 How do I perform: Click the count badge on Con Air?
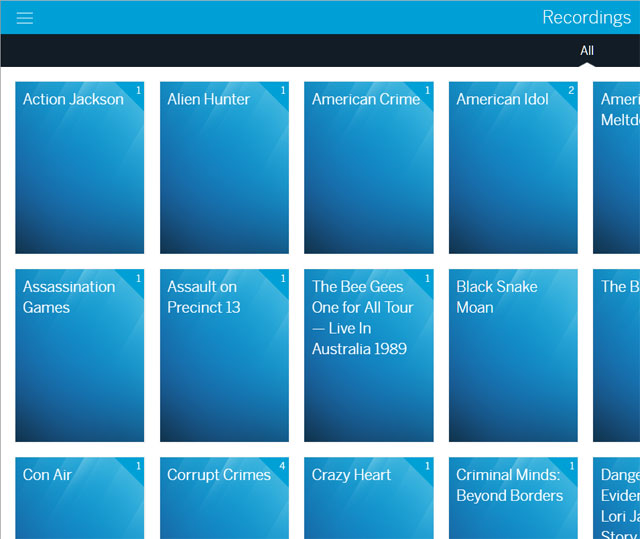[138, 466]
